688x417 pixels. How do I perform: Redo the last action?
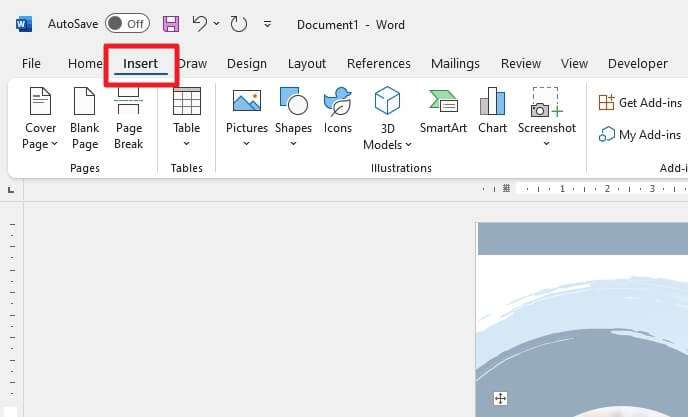click(x=239, y=24)
